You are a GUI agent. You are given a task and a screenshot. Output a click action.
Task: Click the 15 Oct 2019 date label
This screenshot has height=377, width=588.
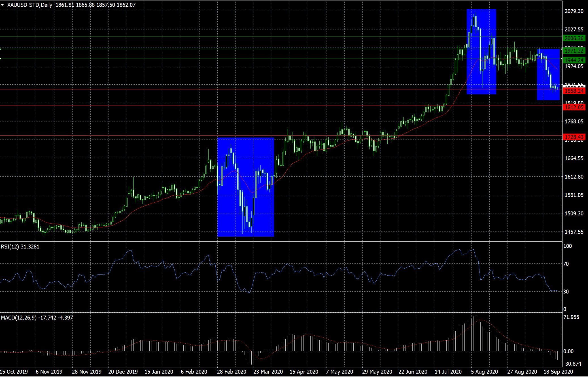14,371
